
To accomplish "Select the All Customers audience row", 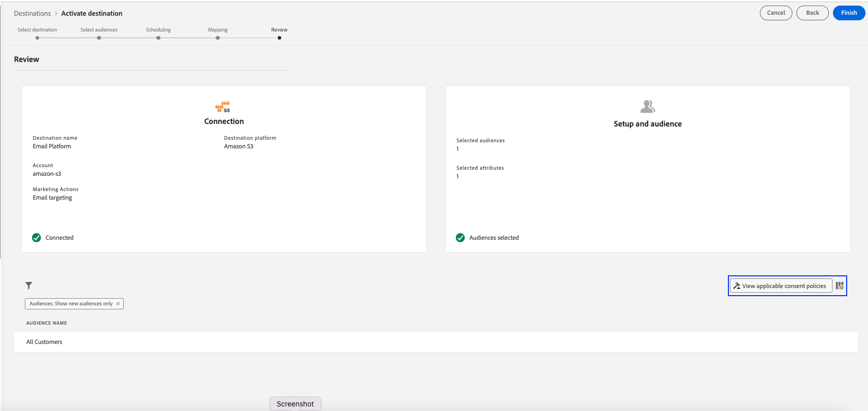I will pyautogui.click(x=436, y=342).
